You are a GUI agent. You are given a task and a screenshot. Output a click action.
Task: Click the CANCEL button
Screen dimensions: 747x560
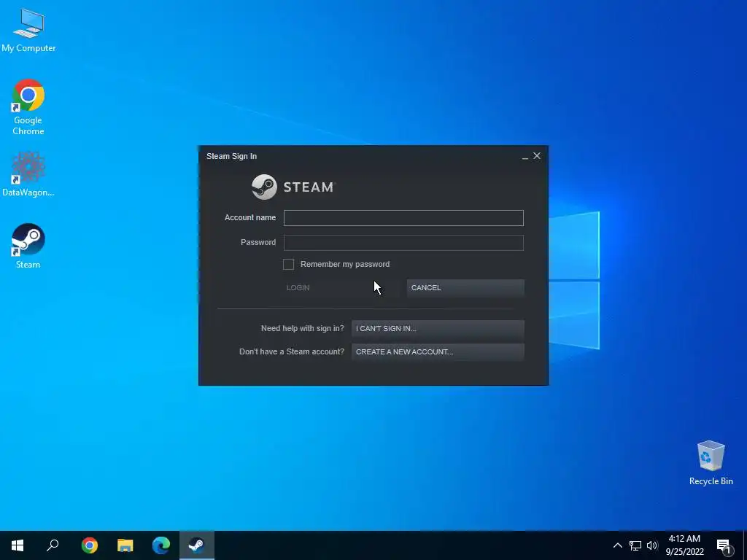tap(465, 287)
